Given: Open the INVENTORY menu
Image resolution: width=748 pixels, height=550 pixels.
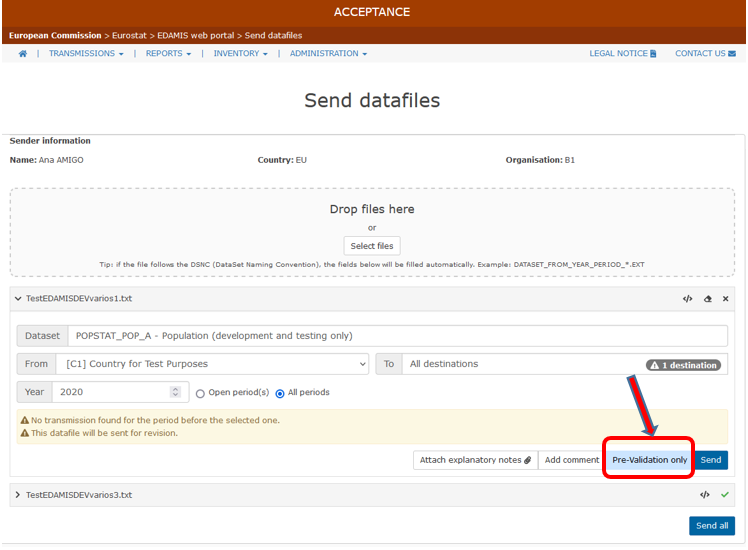Looking at the screenshot, I should tap(240, 53).
